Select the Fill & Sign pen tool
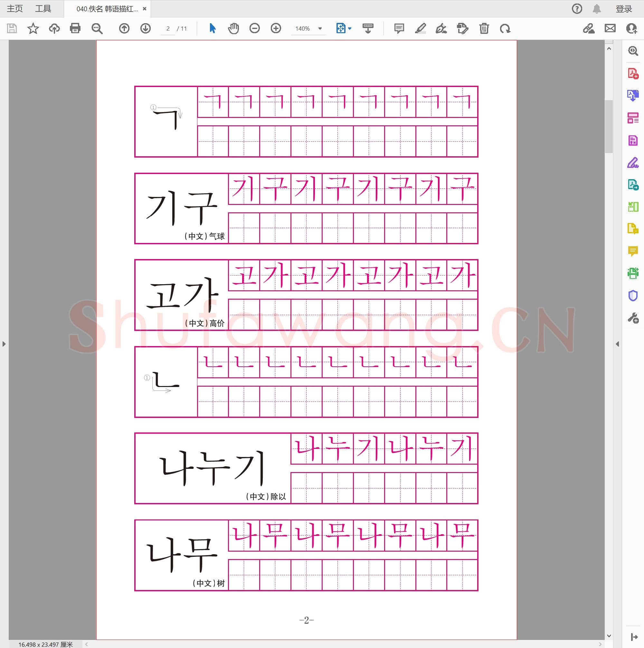Image resolution: width=644 pixels, height=648 pixels. (441, 29)
